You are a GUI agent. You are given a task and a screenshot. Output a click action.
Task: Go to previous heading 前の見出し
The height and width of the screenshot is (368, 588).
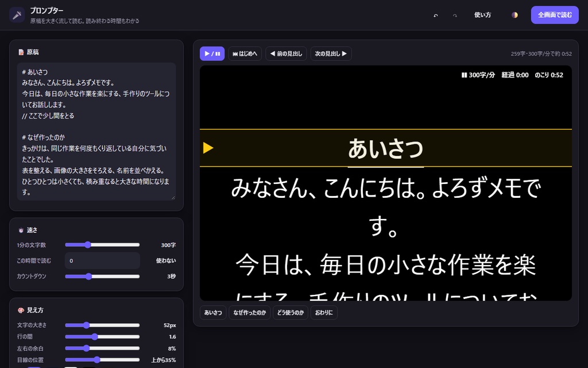tap(286, 53)
